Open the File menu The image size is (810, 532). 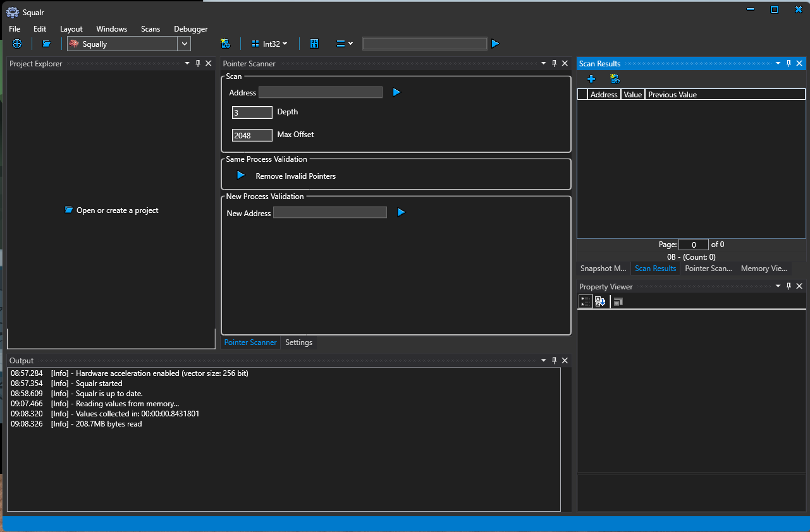click(15, 28)
